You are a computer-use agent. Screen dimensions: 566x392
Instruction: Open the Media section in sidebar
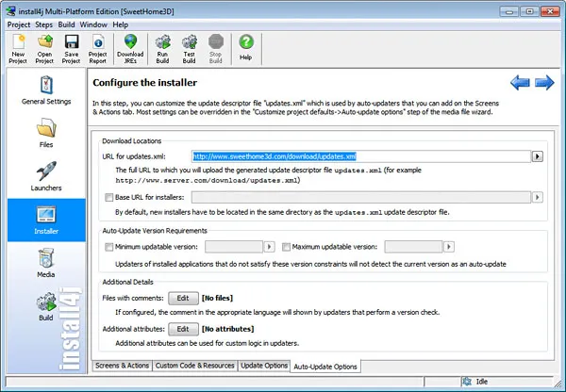(46, 263)
